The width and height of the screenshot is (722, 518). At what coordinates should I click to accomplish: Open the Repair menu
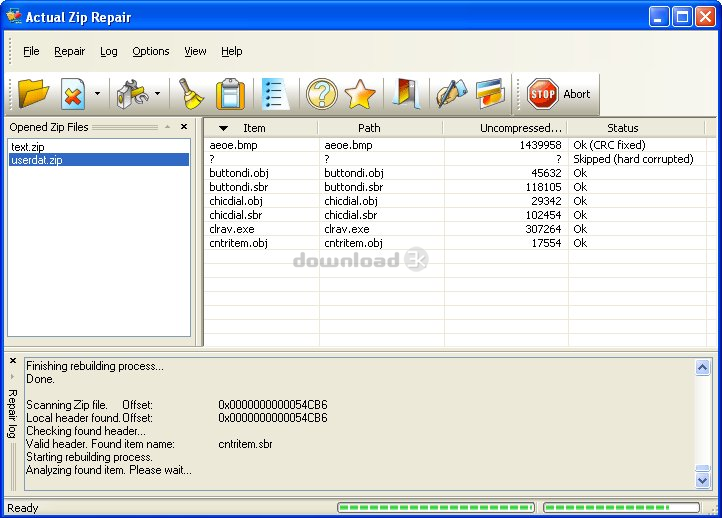[x=70, y=51]
